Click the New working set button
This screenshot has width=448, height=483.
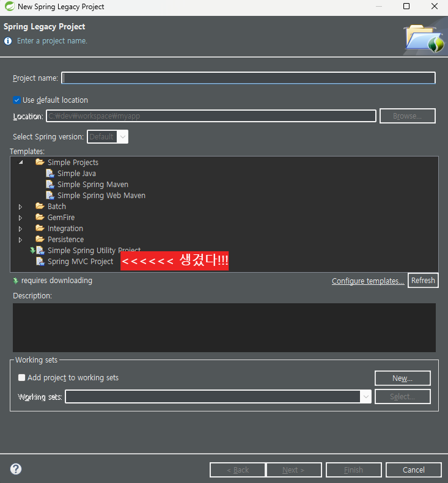[x=402, y=378]
